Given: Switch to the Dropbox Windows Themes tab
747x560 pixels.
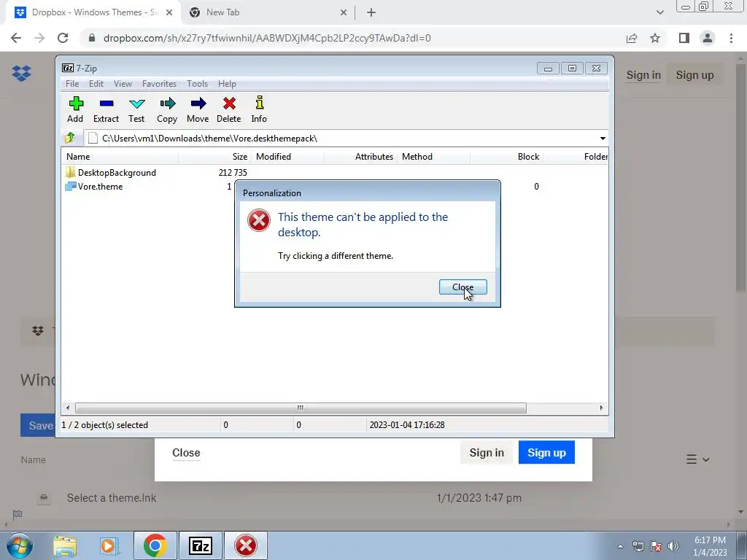Looking at the screenshot, I should point(94,12).
